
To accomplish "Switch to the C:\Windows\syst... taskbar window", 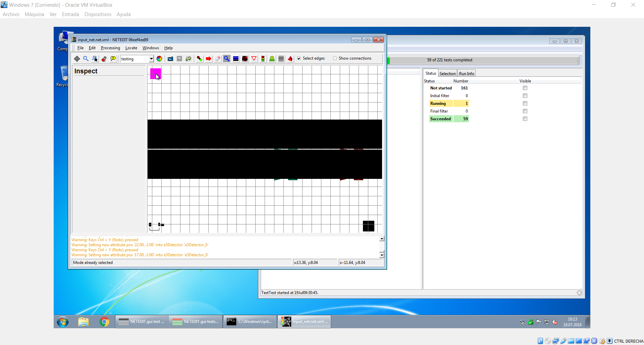I will [250, 322].
